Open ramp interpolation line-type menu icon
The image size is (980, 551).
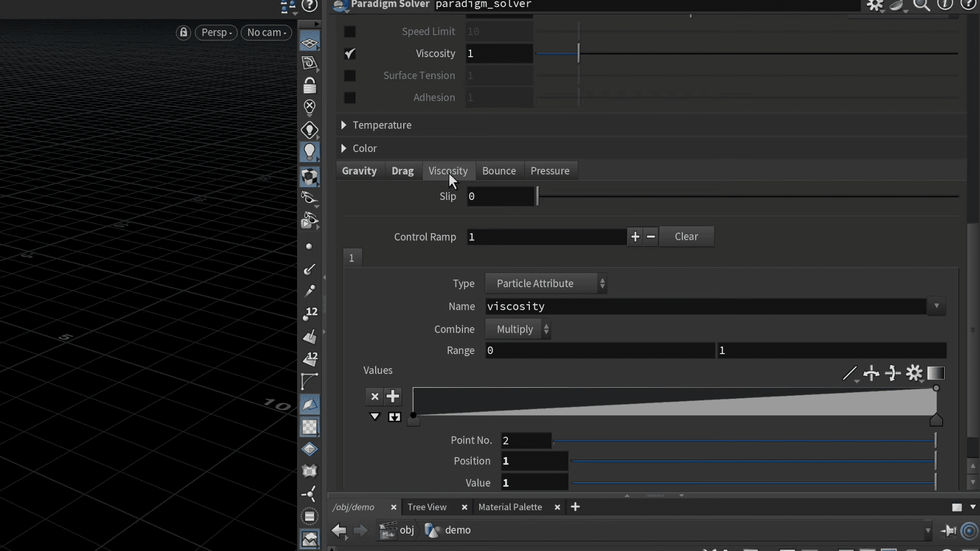coord(850,373)
